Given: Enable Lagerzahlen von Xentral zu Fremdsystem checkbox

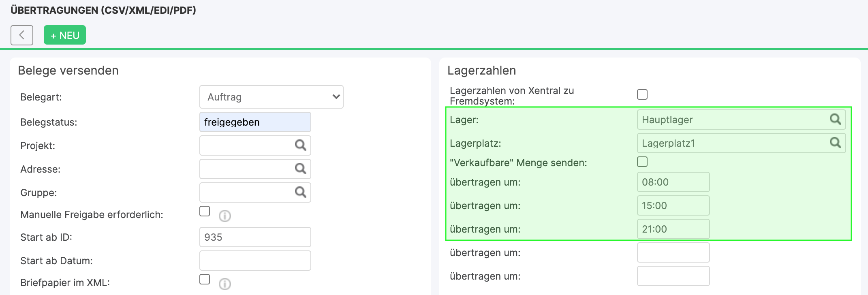Looking at the screenshot, I should click(642, 94).
